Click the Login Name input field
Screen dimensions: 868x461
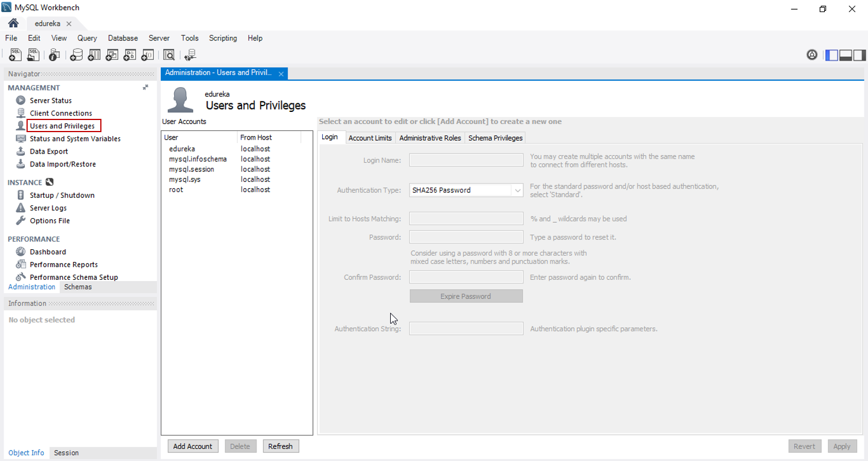(x=466, y=160)
